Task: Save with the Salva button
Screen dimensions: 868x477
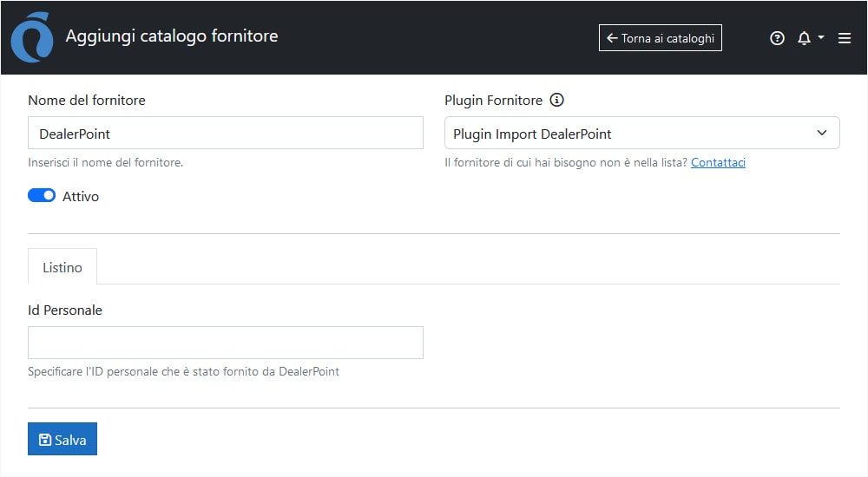Action: coord(62,439)
